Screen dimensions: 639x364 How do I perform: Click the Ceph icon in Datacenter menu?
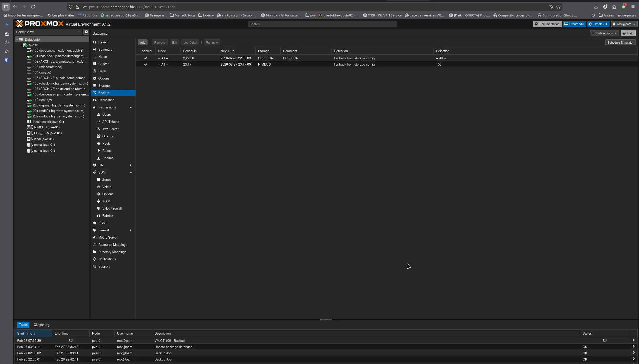point(95,71)
